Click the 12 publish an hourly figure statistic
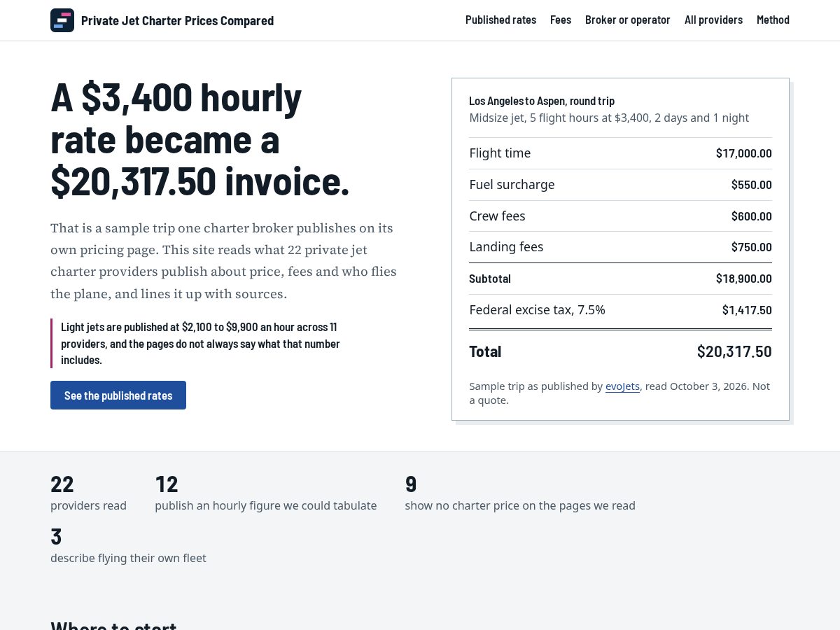 click(266, 493)
